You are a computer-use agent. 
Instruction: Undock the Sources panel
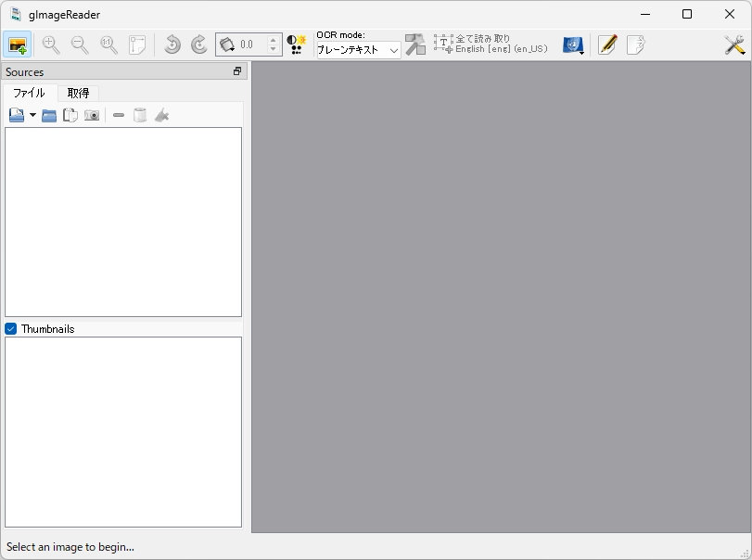coord(237,71)
